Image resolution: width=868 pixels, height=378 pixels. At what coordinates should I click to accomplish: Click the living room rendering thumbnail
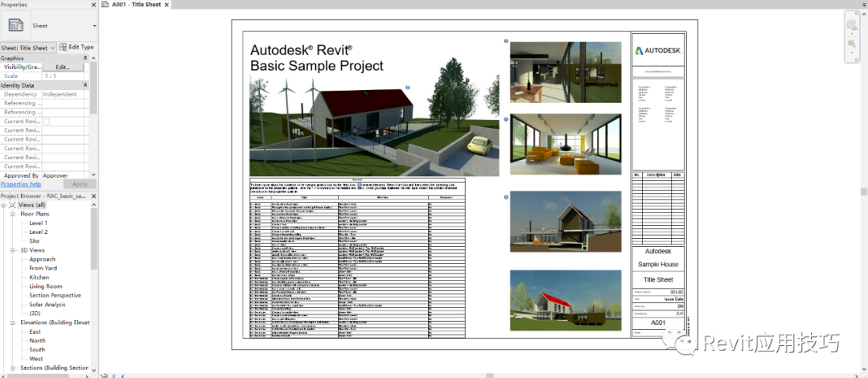tap(566, 145)
